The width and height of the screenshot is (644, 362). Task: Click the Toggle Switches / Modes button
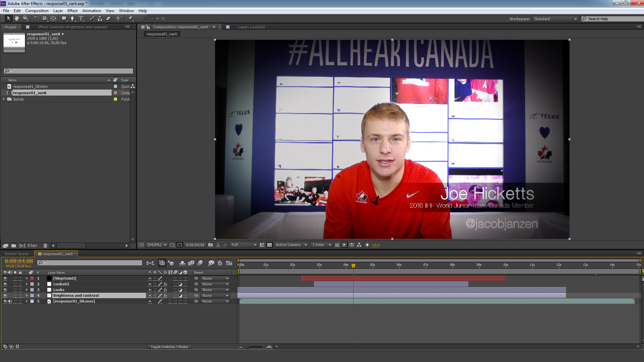pyautogui.click(x=169, y=347)
